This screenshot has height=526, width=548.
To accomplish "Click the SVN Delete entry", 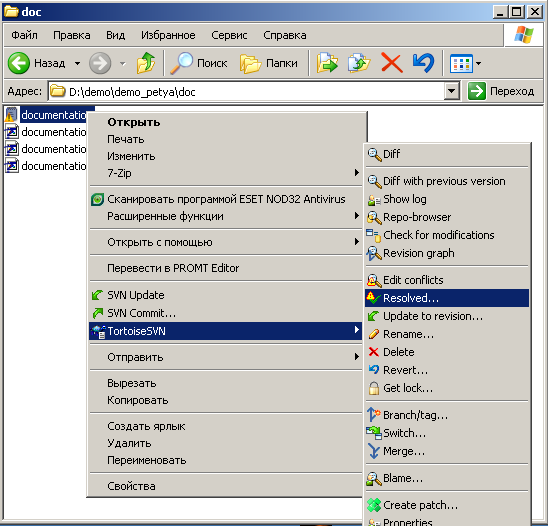I will [x=447, y=352].
